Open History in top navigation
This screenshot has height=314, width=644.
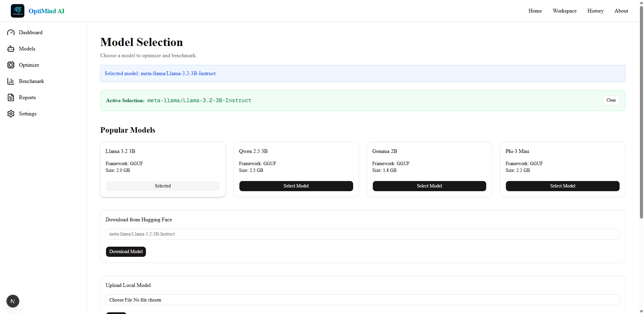click(x=595, y=11)
